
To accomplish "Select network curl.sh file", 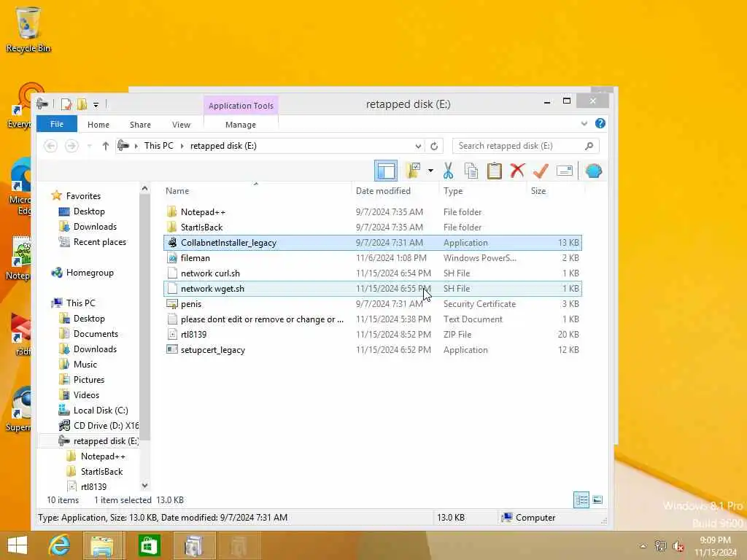I will 373,273.
